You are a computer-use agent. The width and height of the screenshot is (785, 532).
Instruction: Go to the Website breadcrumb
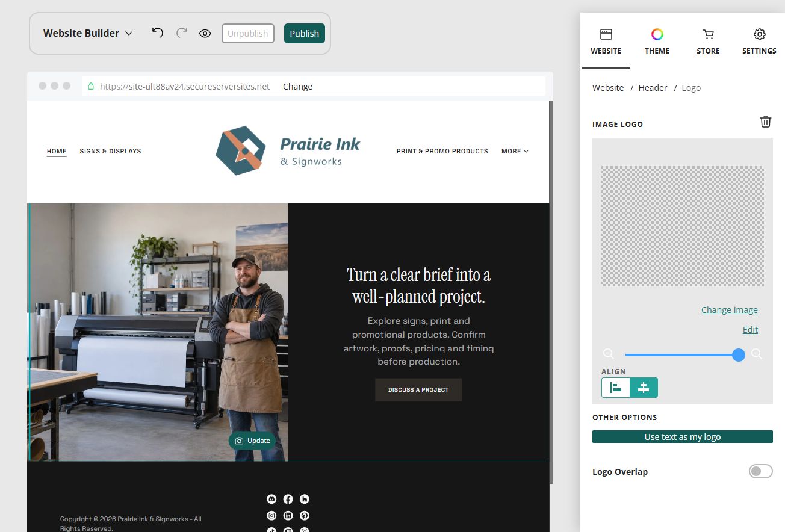tap(608, 88)
